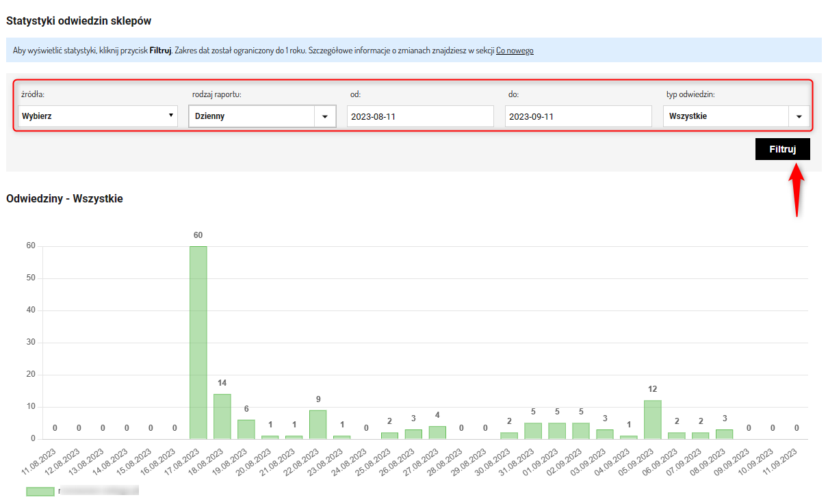Click the bar with value 14
The height and width of the screenshot is (504, 828).
tap(222, 416)
